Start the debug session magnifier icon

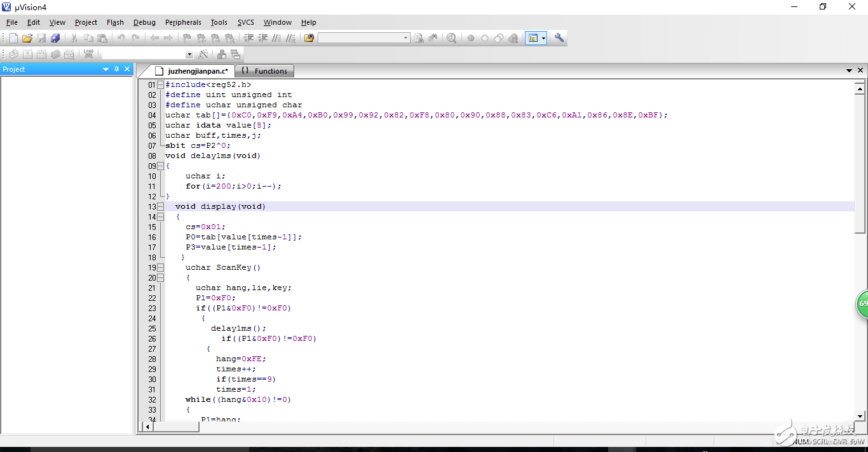pyautogui.click(x=451, y=38)
